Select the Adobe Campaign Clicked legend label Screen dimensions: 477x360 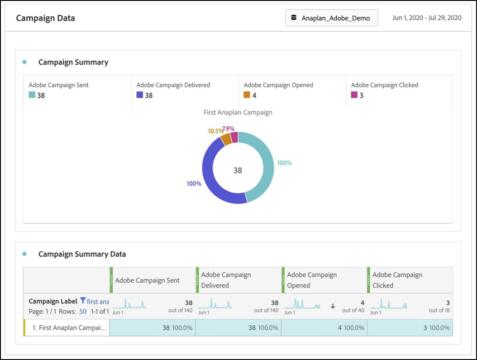pyautogui.click(x=385, y=85)
